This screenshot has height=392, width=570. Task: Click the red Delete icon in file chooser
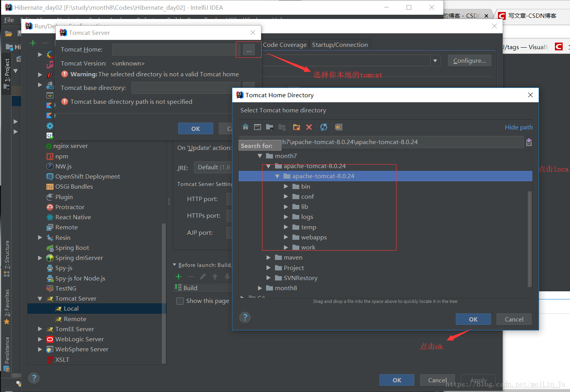click(x=309, y=127)
